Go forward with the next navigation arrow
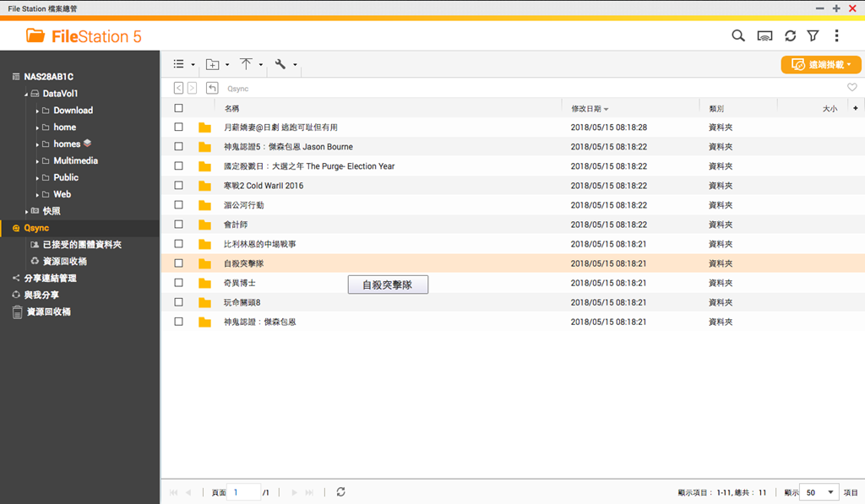 192,89
